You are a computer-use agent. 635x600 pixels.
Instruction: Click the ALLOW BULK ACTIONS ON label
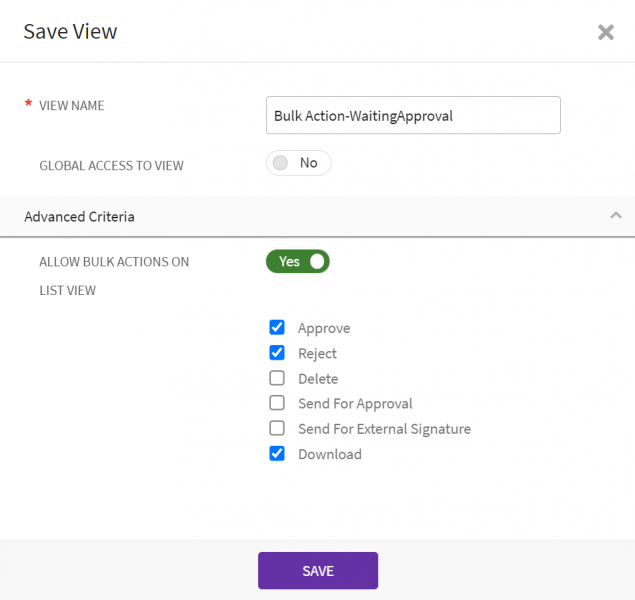[x=114, y=262]
